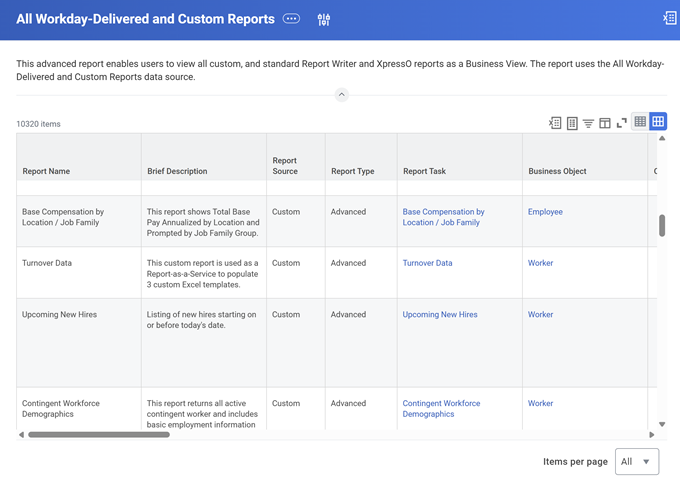The height and width of the screenshot is (480, 680).
Task: Click horizontal scrollbar right arrow
Action: click(651, 434)
